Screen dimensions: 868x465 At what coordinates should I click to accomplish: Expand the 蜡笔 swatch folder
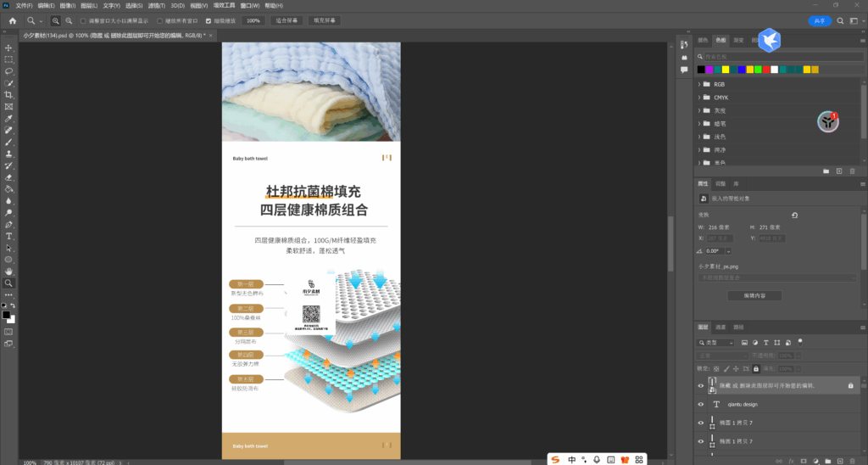coord(699,124)
